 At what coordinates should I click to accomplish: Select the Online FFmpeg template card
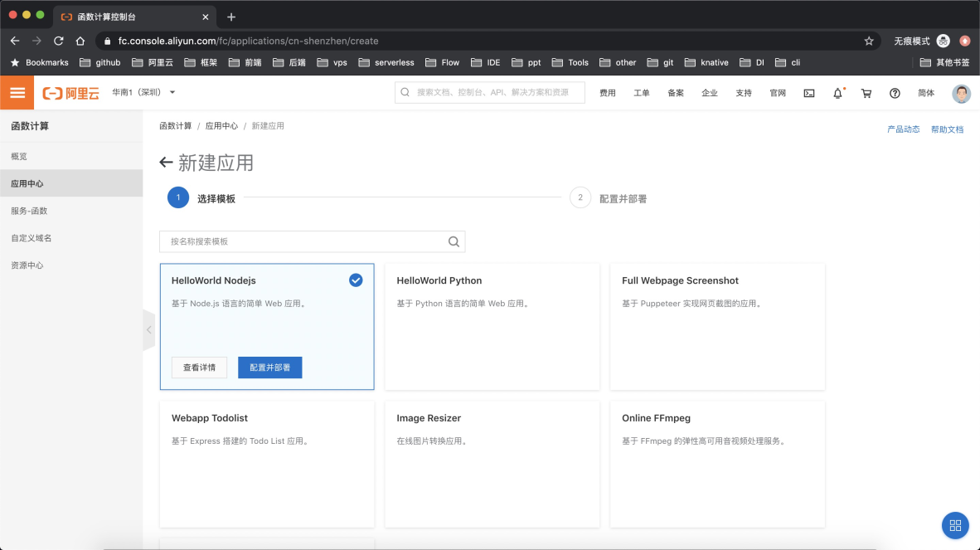[717, 465]
